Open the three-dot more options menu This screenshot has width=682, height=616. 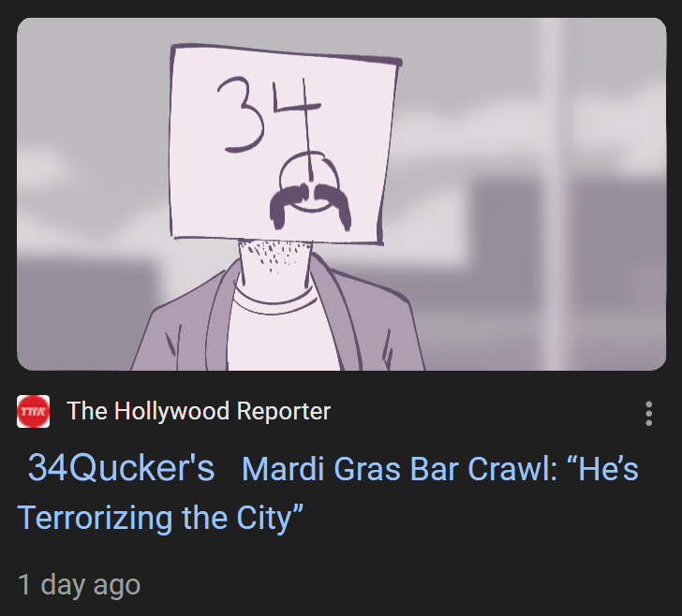[x=648, y=413]
